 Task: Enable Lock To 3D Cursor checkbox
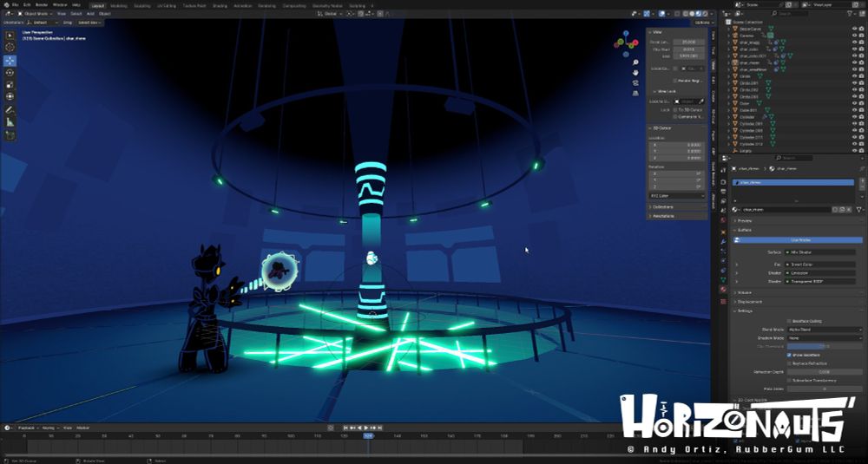[x=674, y=110]
